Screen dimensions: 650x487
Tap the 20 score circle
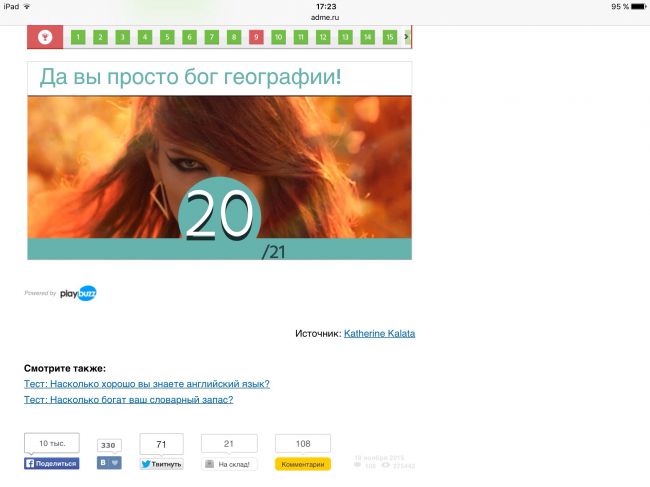click(x=219, y=215)
